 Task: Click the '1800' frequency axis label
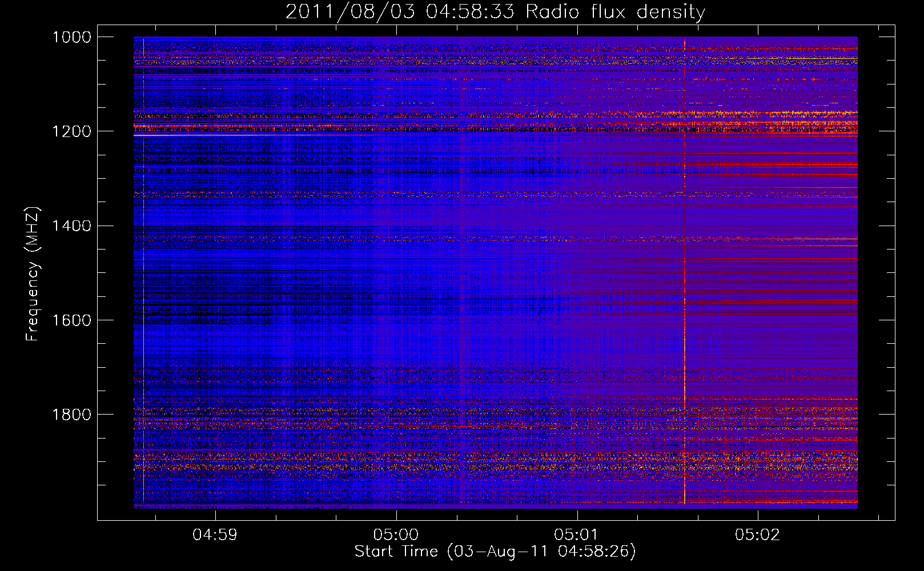pos(72,415)
